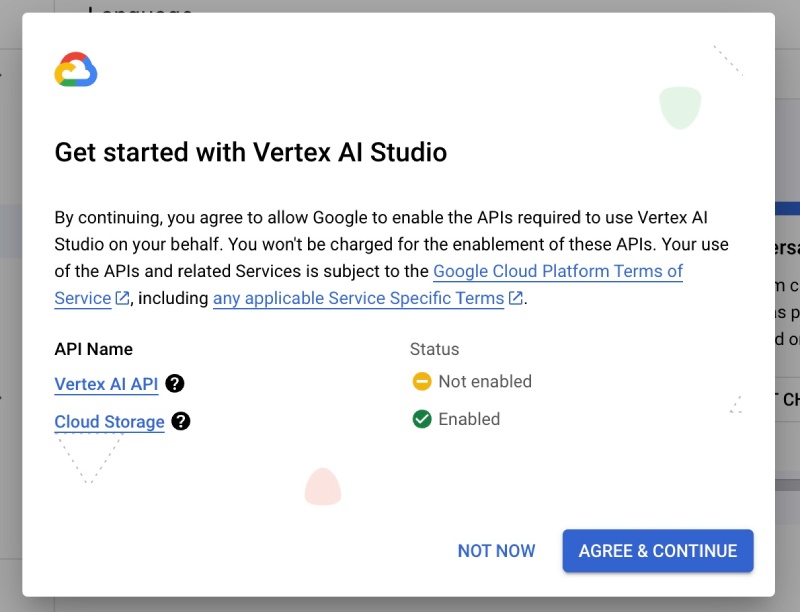Click the help icon beside Cloud Storage
The height and width of the screenshot is (612, 800).
click(181, 423)
